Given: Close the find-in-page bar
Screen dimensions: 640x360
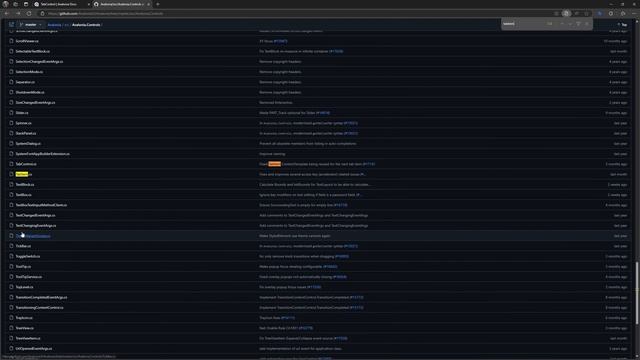Looking at the screenshot, I should tap(587, 24).
